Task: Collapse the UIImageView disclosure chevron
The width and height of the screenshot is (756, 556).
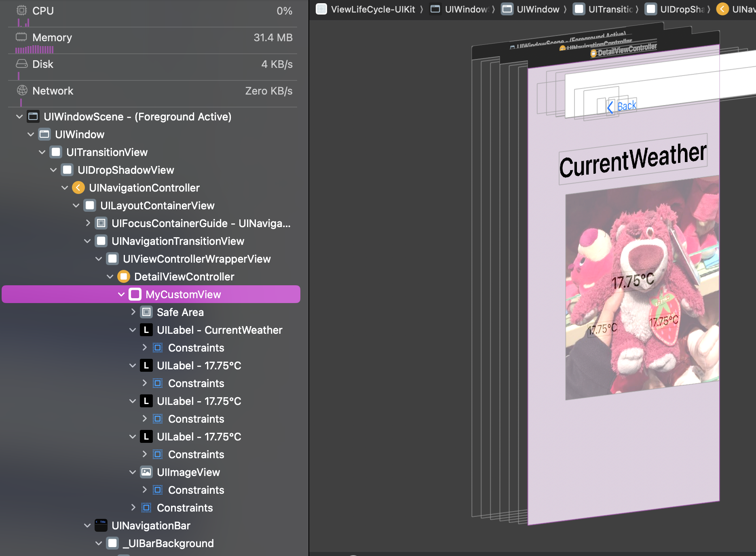Action: point(133,472)
